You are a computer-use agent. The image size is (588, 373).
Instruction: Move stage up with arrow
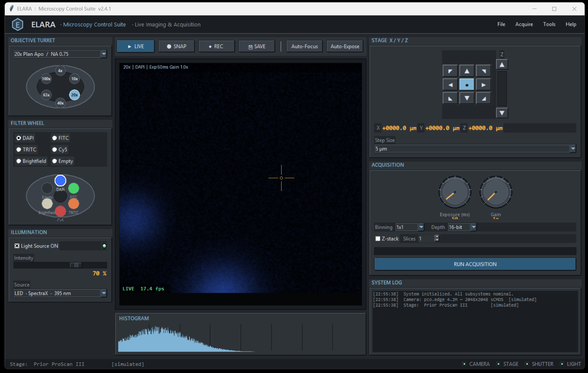467,71
